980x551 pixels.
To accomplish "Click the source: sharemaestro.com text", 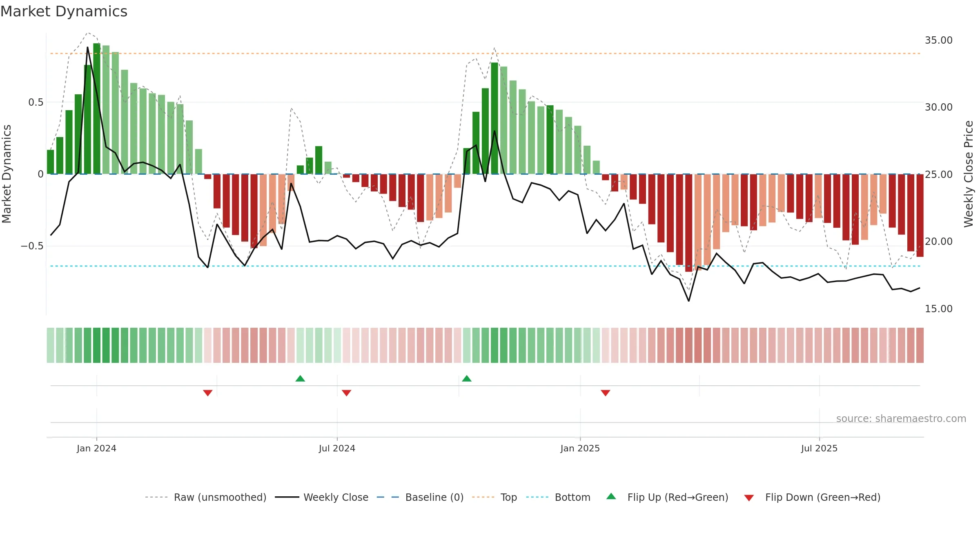I will click(x=901, y=418).
